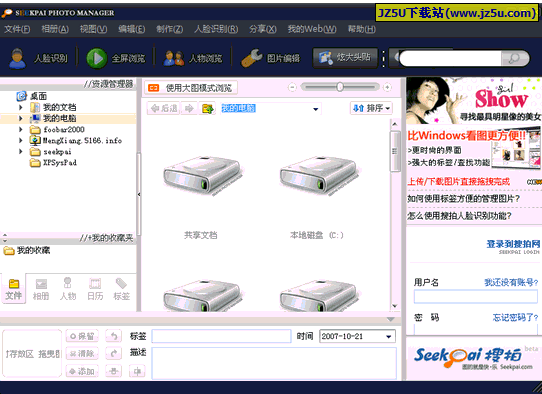Collapse the left panel splitter arrow
Image resolution: width=542 pixels, height=394 pixels.
click(139, 195)
